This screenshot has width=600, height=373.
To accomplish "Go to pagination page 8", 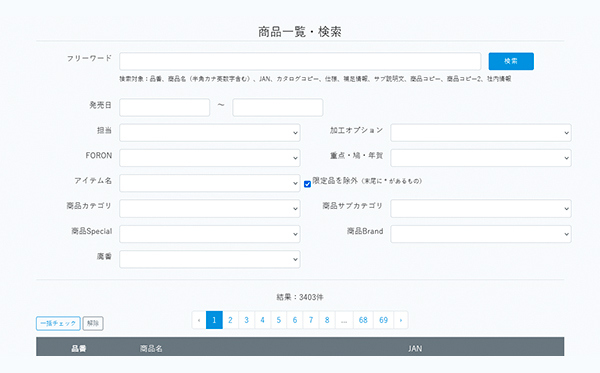I will click(x=327, y=320).
